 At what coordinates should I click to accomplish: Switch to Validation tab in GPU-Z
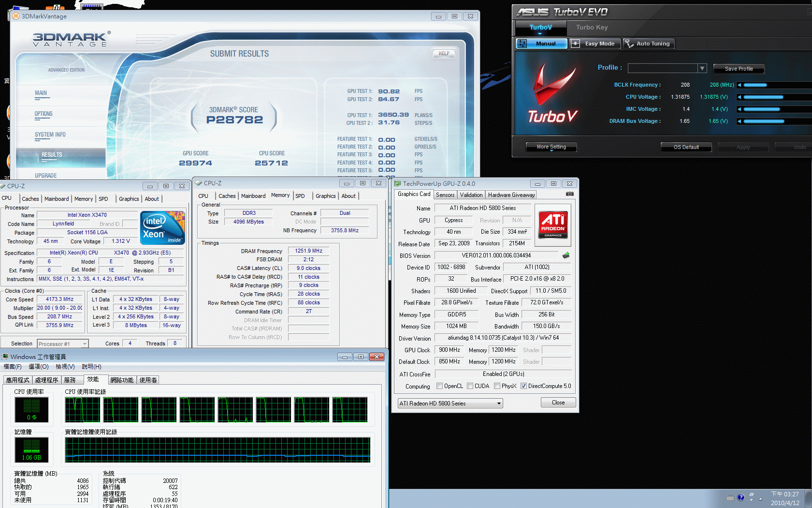(471, 195)
